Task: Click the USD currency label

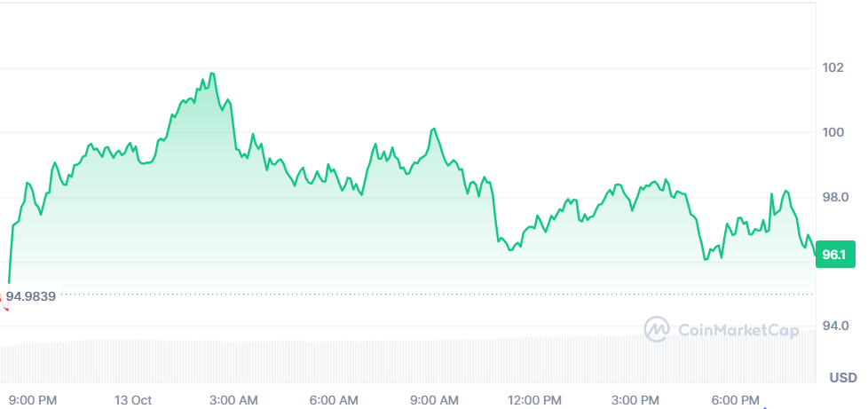Action: click(x=842, y=378)
